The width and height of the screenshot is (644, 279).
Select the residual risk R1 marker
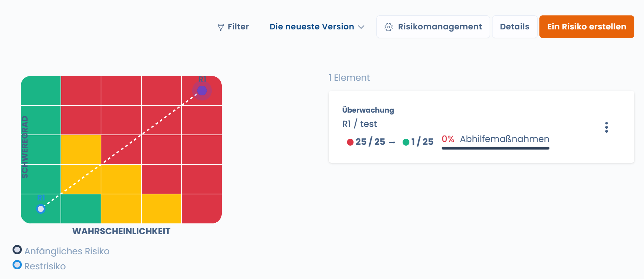point(41,209)
